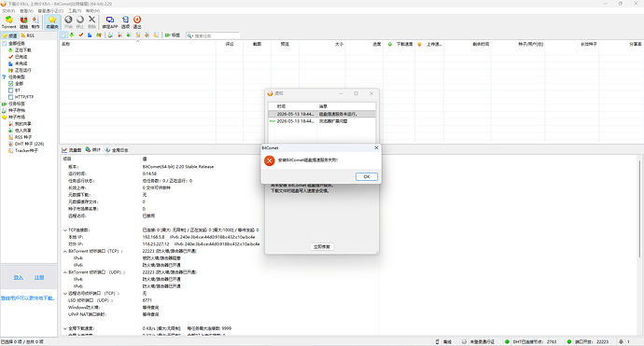
Task: Click the all-tasks page icon in filter toolbar
Action: click(63, 35)
